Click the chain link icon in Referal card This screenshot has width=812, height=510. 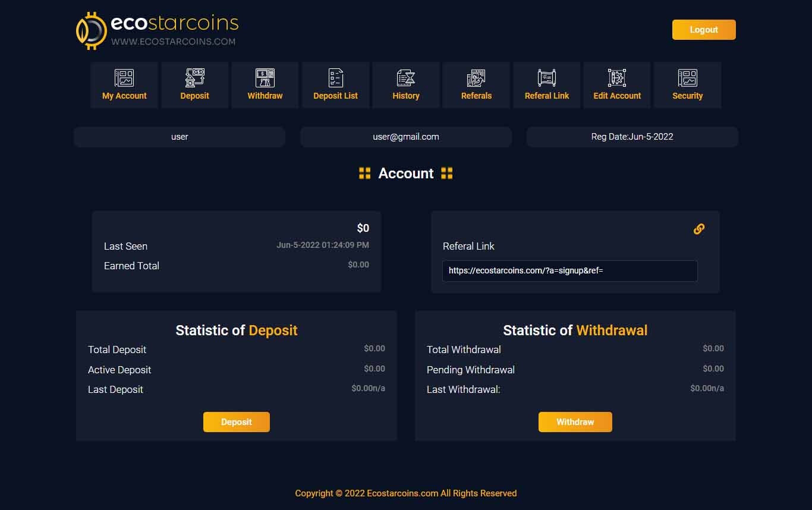tap(699, 229)
